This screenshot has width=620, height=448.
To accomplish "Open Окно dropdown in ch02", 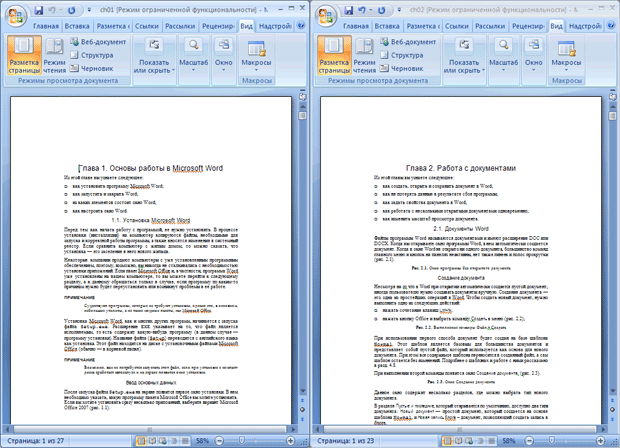I will coord(533,56).
